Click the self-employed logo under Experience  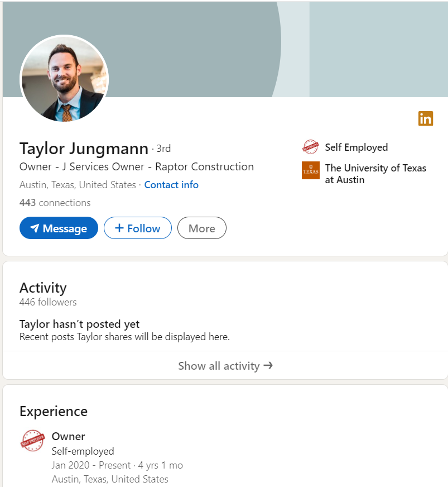point(32,441)
